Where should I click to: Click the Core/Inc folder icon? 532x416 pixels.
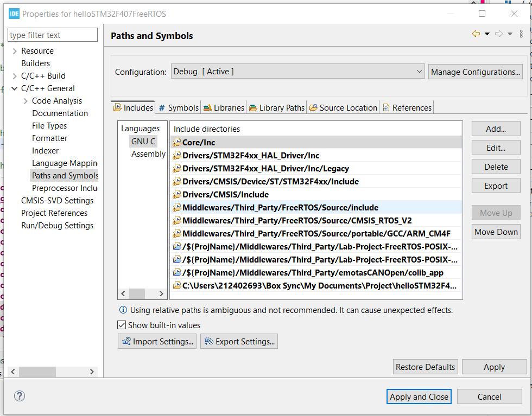[177, 143]
